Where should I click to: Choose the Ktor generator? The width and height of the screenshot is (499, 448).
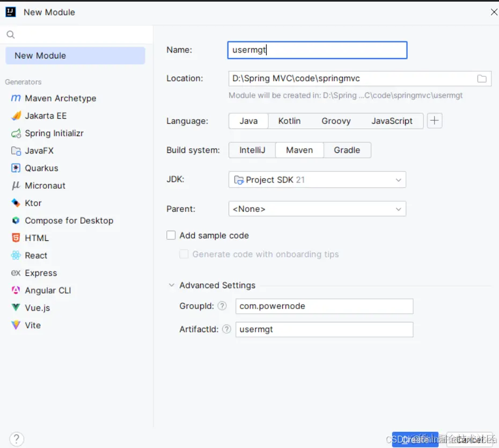[x=26, y=203]
